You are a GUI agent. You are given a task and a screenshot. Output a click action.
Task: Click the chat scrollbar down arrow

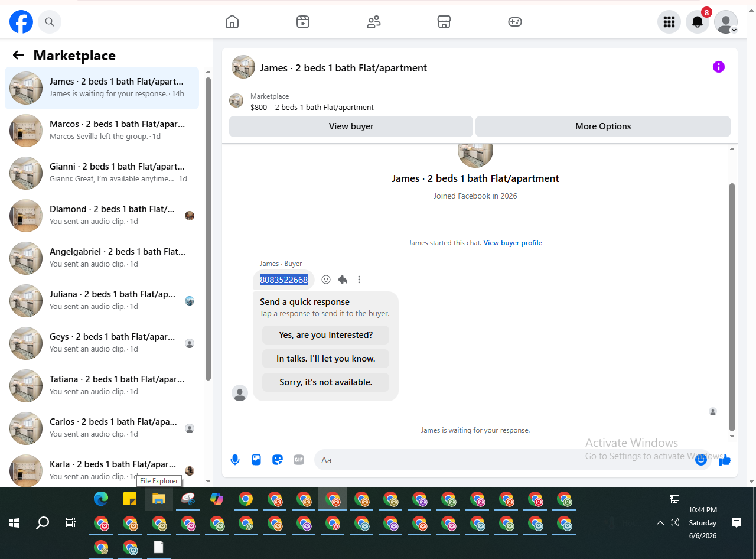pos(732,436)
